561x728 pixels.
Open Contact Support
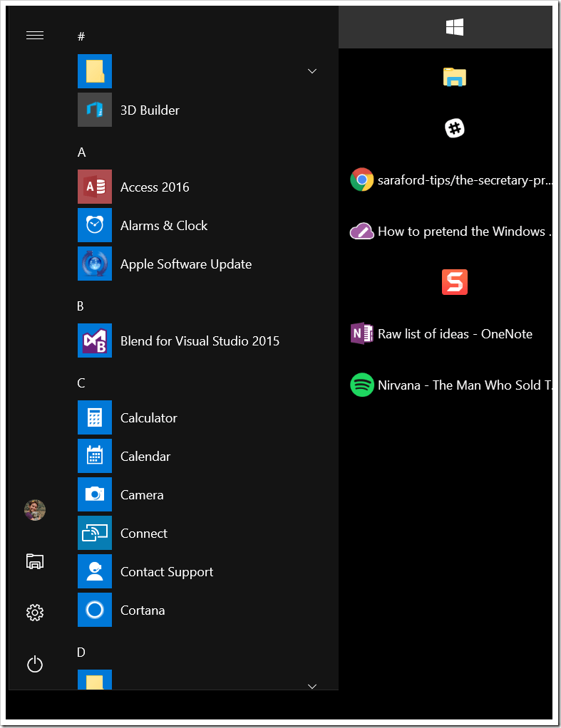coord(166,571)
